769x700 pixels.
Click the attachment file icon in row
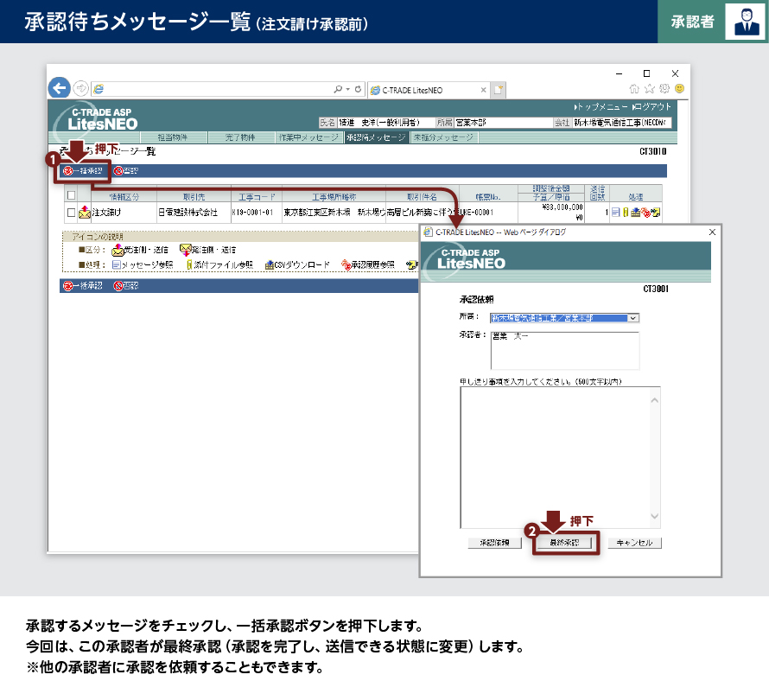point(624,212)
